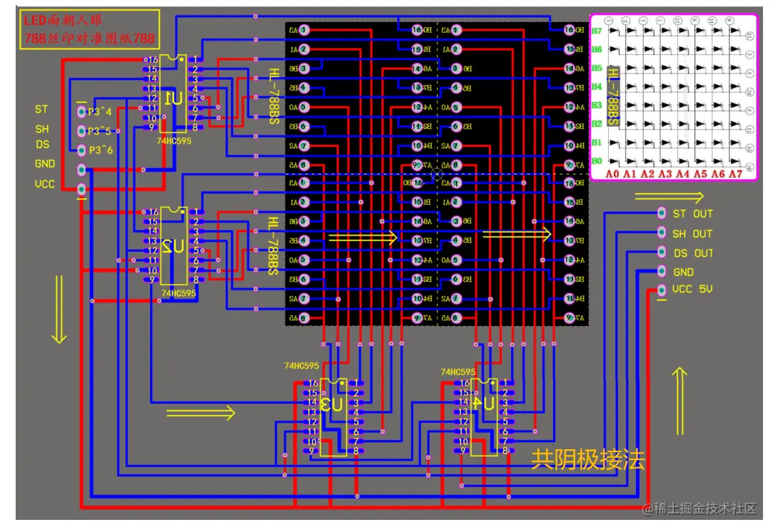Viewport: 773px width, 532px height.
Task: Click the GND pad under DS OUT
Action: click(x=662, y=271)
